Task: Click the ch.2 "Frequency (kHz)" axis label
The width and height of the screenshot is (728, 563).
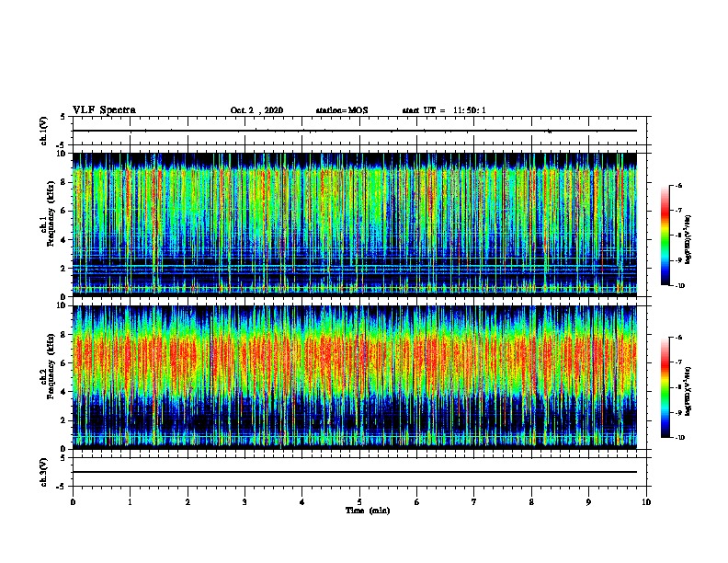Action: (51, 366)
